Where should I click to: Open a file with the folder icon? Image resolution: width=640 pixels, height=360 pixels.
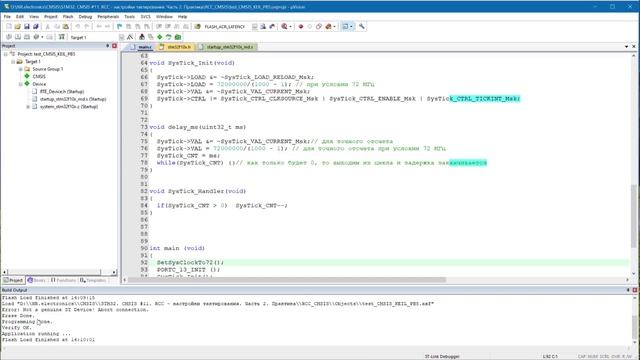point(18,27)
